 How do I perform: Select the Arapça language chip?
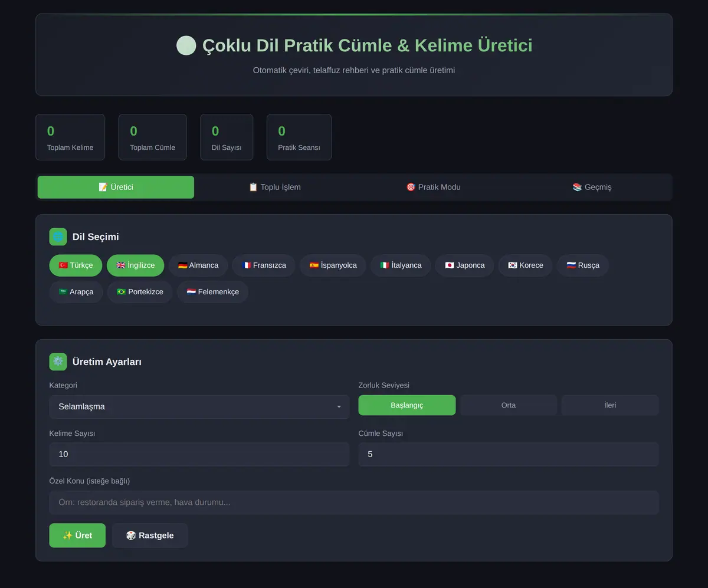76,292
